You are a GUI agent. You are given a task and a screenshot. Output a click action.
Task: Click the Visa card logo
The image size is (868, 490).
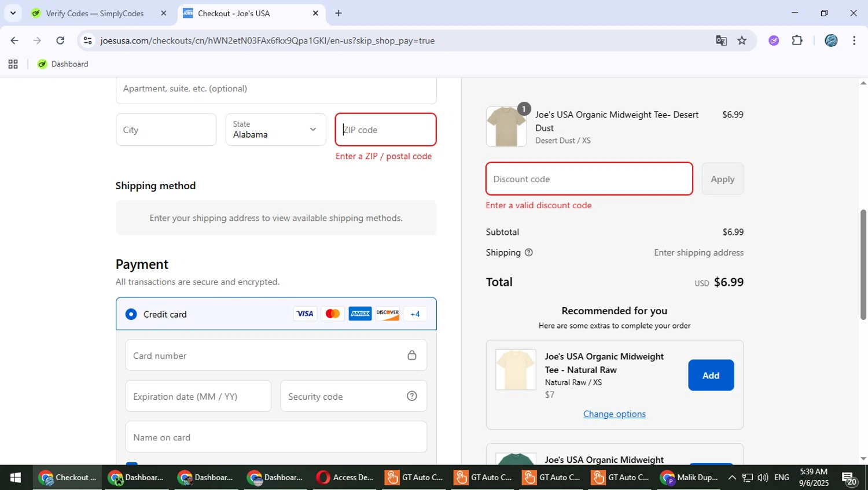305,314
